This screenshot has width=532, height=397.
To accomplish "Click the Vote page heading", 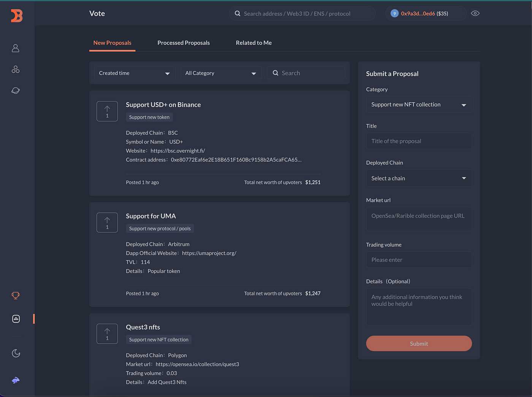I will click(97, 13).
